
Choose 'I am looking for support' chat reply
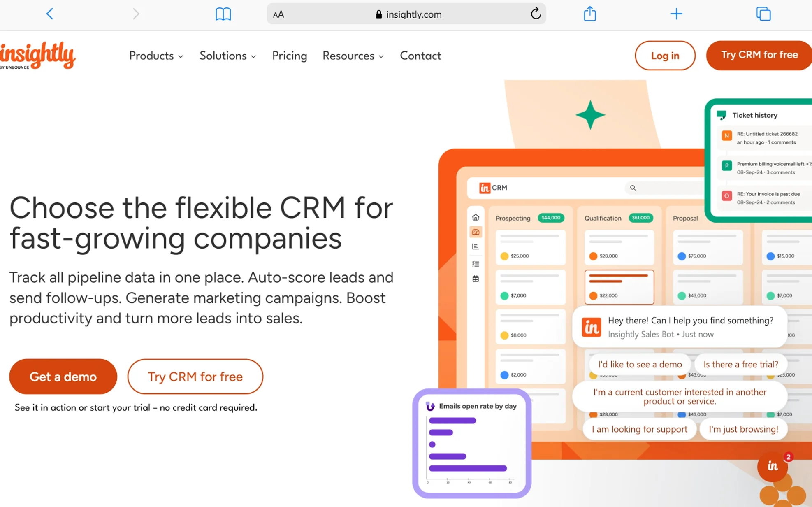click(639, 429)
